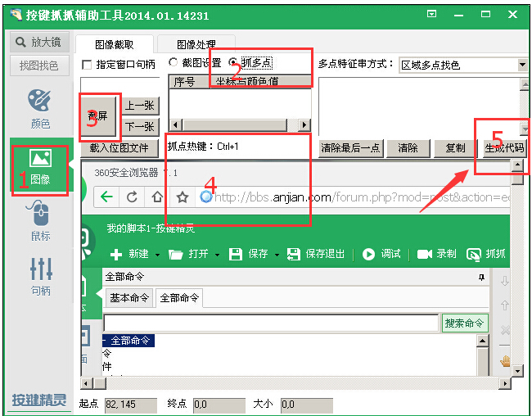Viewport: 532px width, 416px height.
Task: Click the 大小 size field
Action: click(x=307, y=405)
